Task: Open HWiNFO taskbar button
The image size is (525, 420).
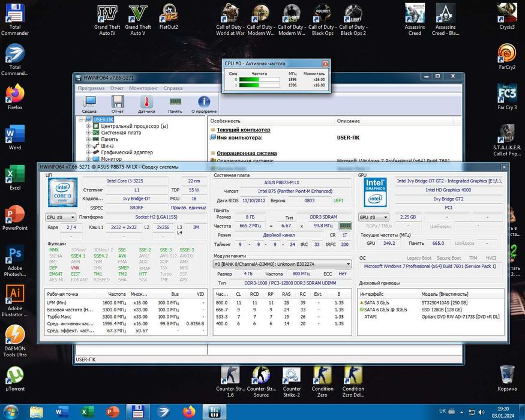Action: (x=214, y=412)
